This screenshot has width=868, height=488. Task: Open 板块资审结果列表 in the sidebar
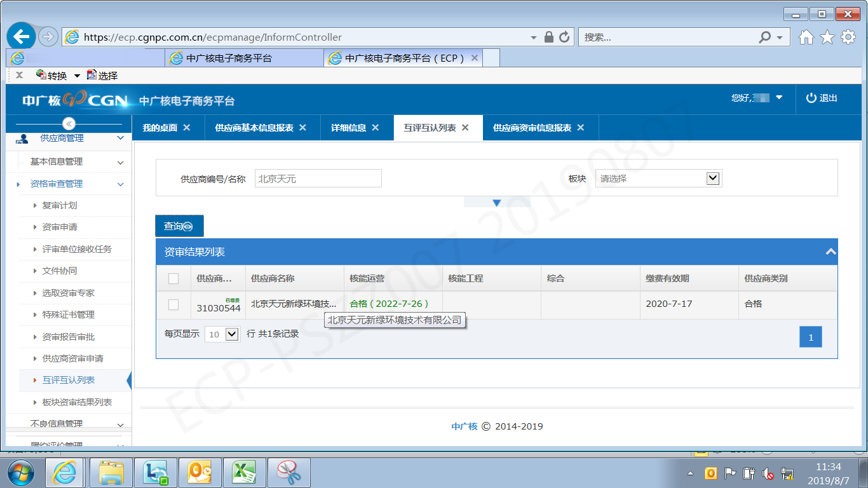[x=77, y=402]
